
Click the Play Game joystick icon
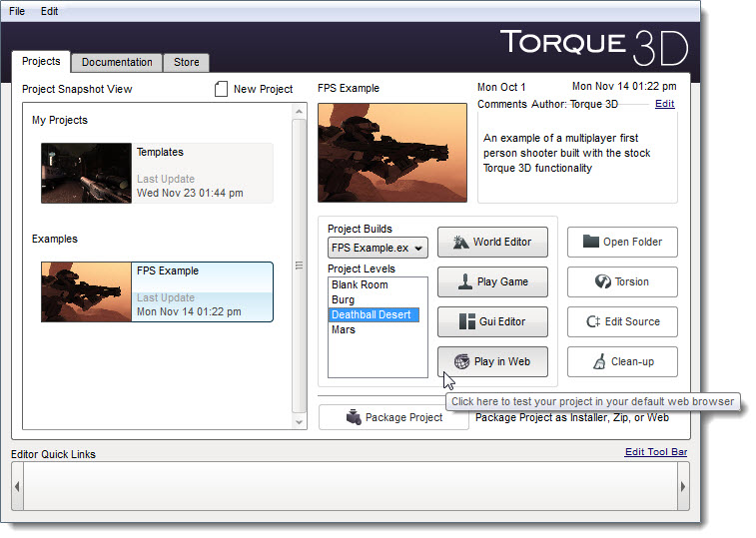coord(464,281)
